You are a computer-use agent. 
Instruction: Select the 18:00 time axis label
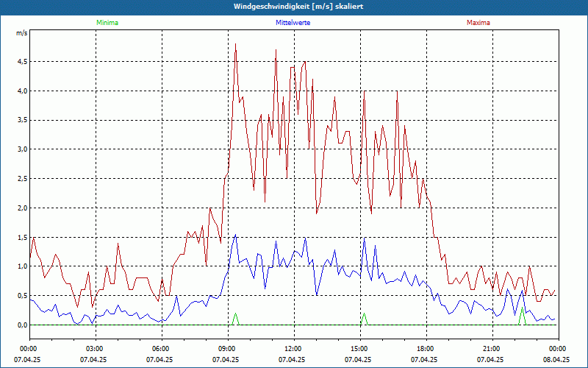click(425, 349)
